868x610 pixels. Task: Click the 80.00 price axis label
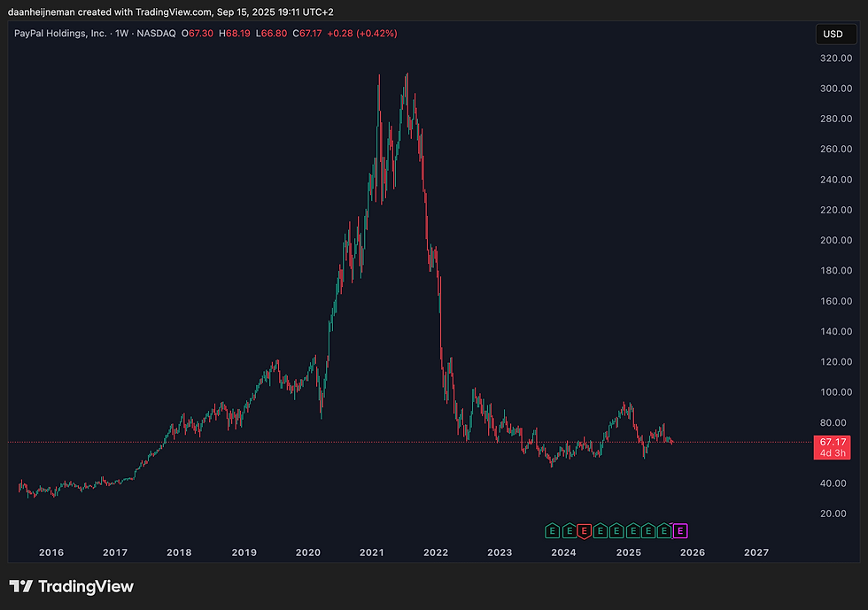point(833,423)
